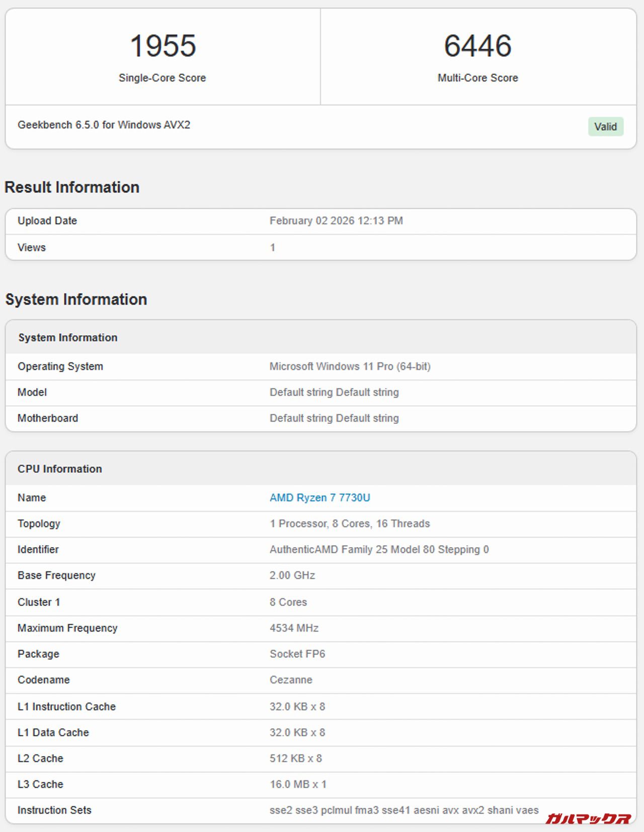The height and width of the screenshot is (832, 644).
Task: Click the Codename value Cezanne
Action: [291, 680]
